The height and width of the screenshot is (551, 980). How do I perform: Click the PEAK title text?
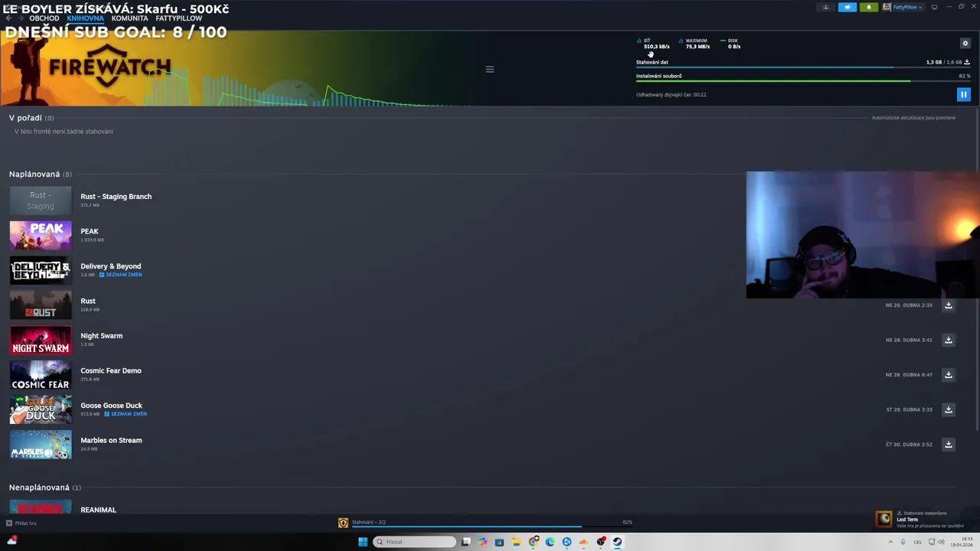pos(90,231)
